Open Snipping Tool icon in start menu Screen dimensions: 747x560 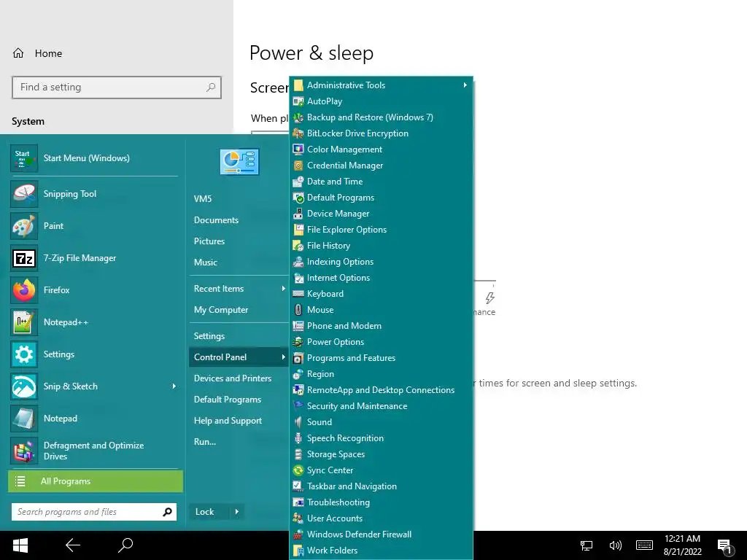click(x=24, y=194)
